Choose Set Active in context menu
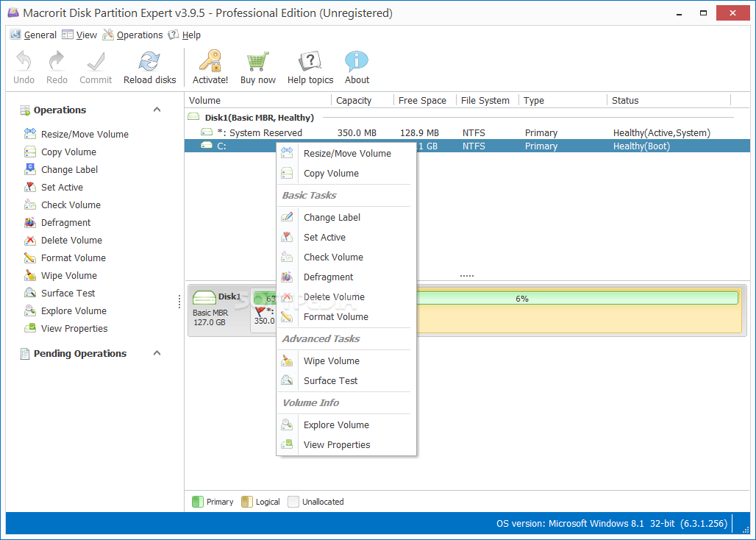 [x=346, y=237]
